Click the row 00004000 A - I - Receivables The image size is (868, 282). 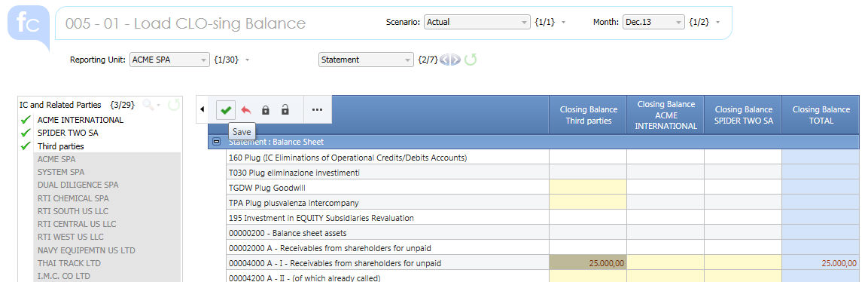[388, 262]
